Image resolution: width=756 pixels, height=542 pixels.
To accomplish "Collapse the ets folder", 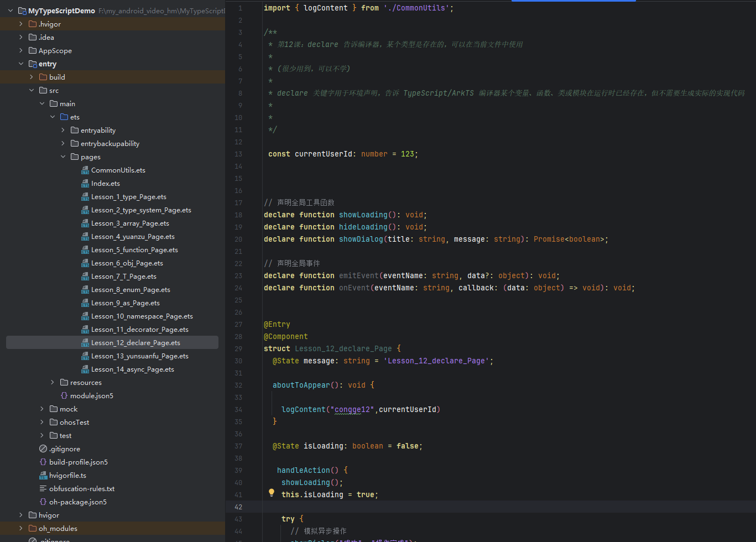I will 53,117.
